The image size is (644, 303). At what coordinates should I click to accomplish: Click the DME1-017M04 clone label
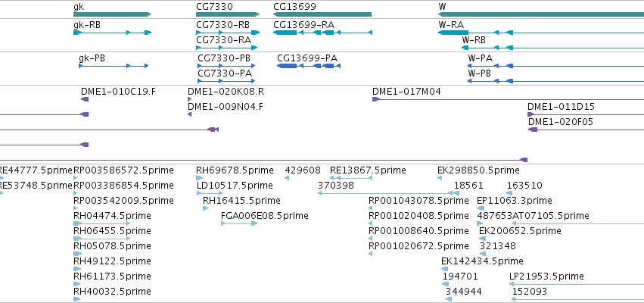406,92
